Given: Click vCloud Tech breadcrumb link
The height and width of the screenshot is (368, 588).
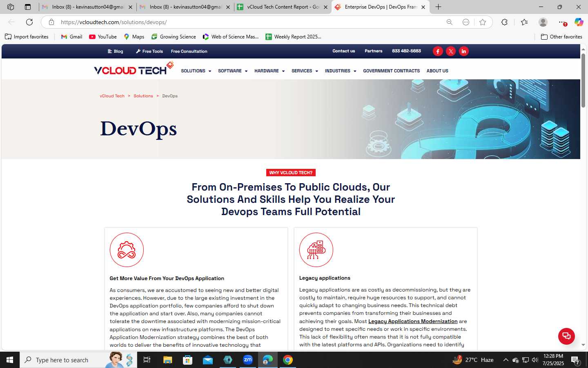Looking at the screenshot, I should [112, 96].
